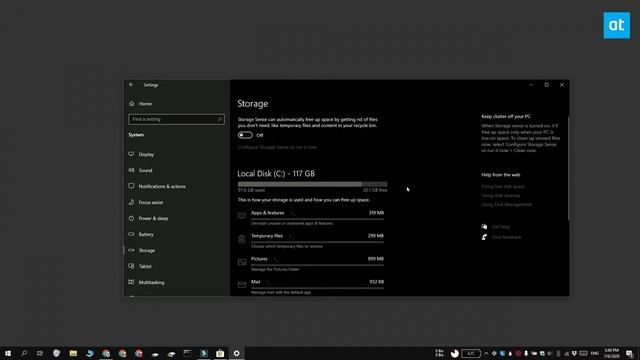Maximize the Settings window

click(547, 85)
